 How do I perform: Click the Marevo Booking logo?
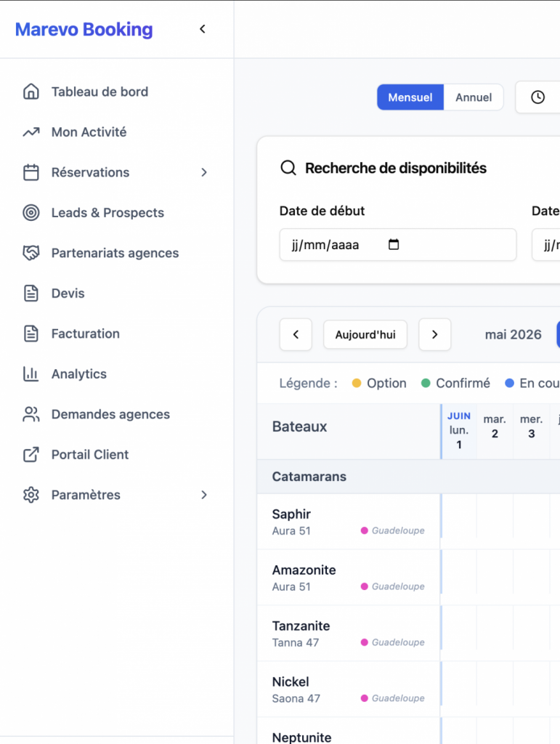pyautogui.click(x=84, y=29)
